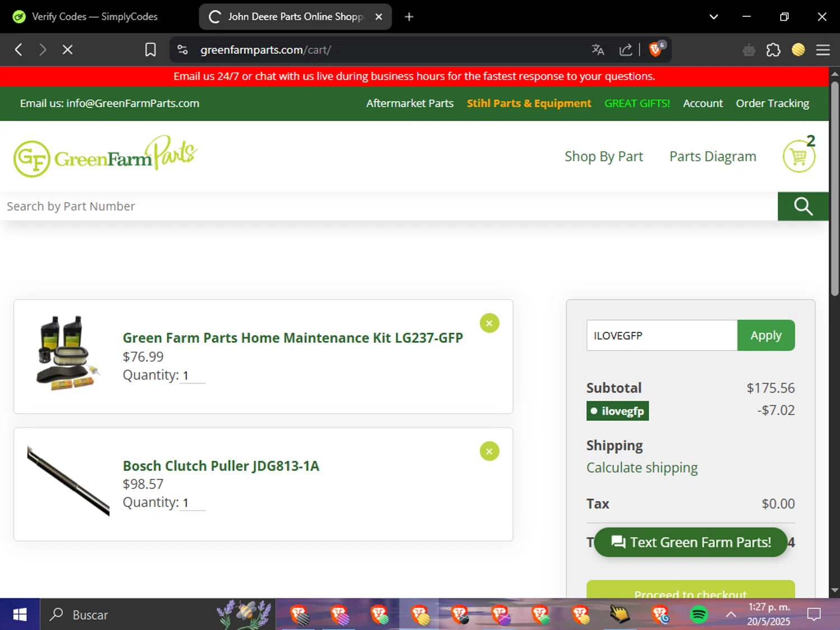The width and height of the screenshot is (840, 630).
Task: Remove the Home Maintenance Kit from cart
Action: click(x=489, y=323)
